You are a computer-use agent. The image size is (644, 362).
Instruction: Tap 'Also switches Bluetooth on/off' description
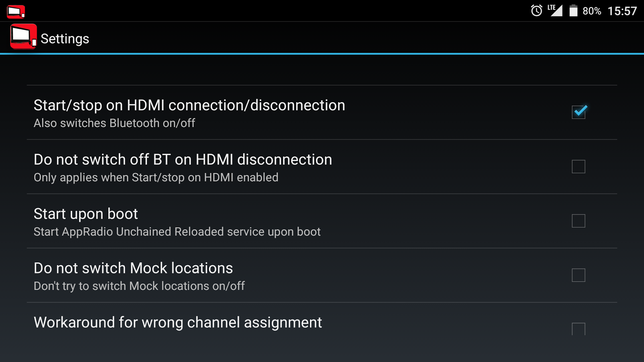(114, 123)
